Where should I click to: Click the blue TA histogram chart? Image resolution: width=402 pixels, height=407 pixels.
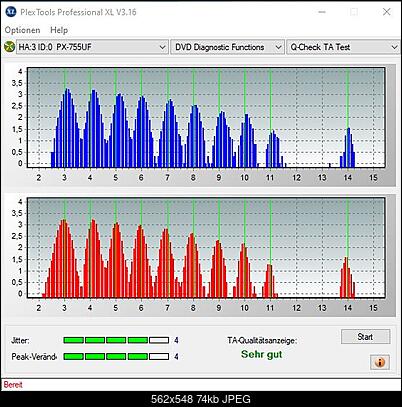coord(206,117)
